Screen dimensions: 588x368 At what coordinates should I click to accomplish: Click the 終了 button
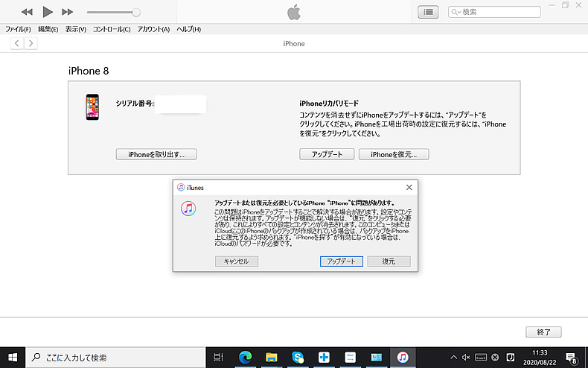click(544, 332)
